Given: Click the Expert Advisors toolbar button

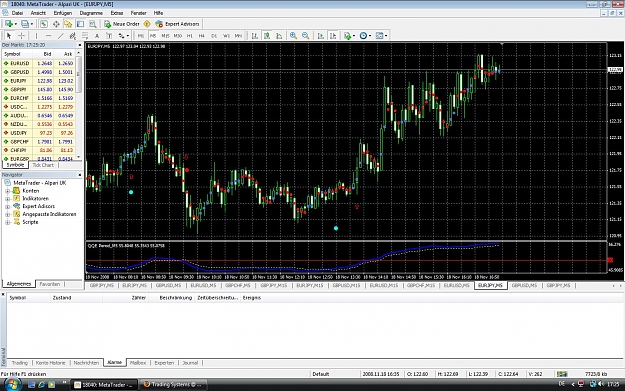Looking at the screenshot, I should tap(177, 24).
